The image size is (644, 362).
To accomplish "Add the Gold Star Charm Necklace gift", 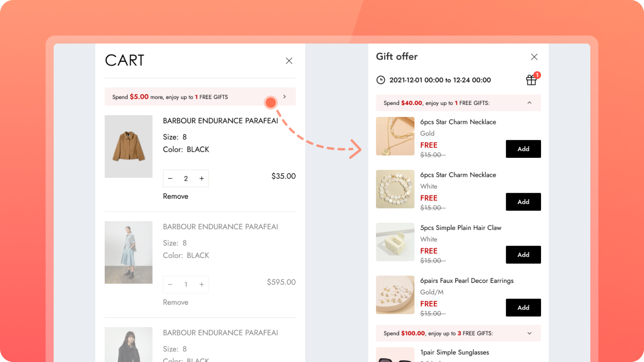I will (523, 149).
